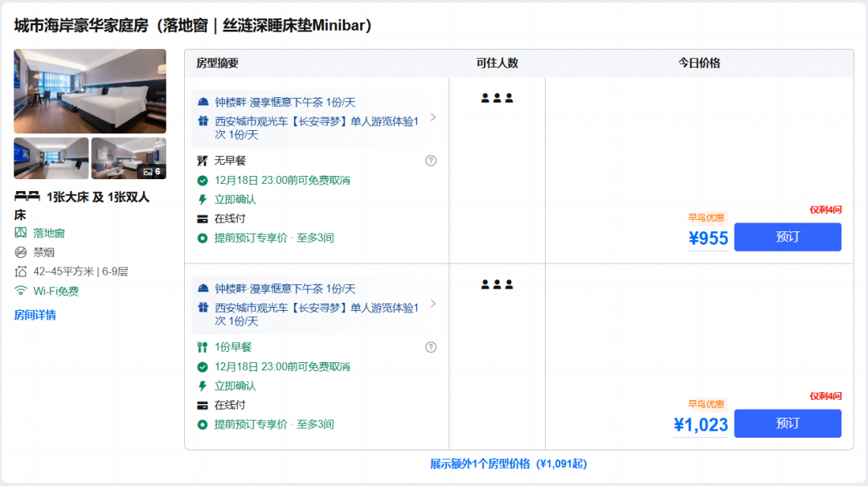
Task: Open the large main room photo
Action: coord(90,92)
